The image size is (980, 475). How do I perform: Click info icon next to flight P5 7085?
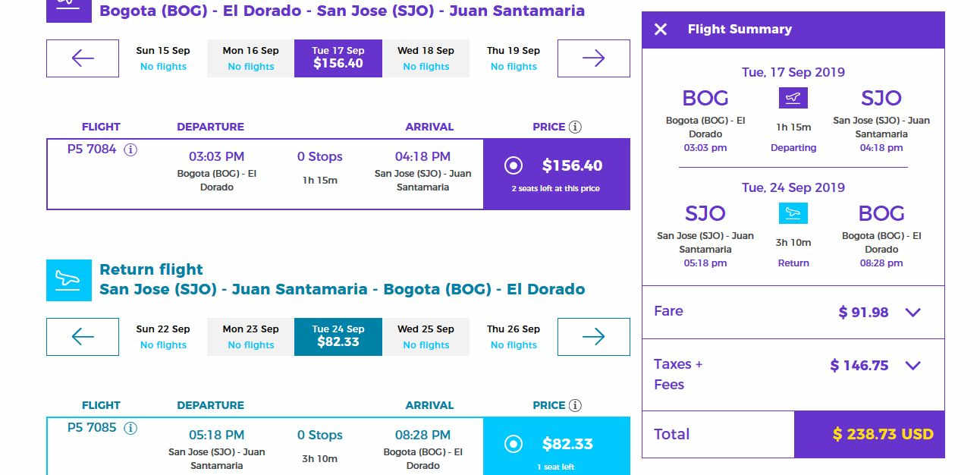click(x=130, y=428)
